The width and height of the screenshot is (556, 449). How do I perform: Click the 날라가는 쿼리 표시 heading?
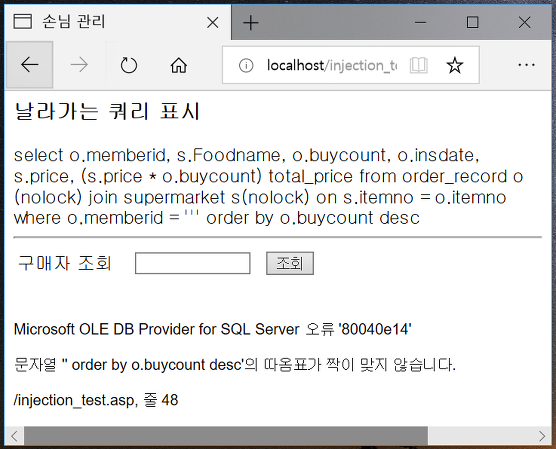(107, 111)
